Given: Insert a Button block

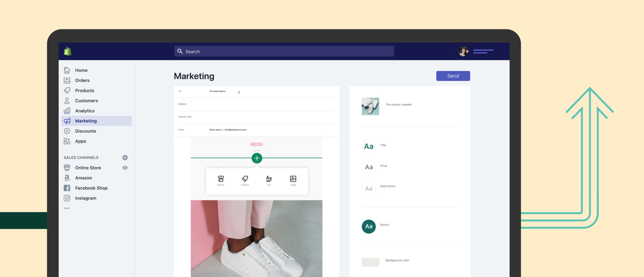Looking at the screenshot, I should coord(221,181).
